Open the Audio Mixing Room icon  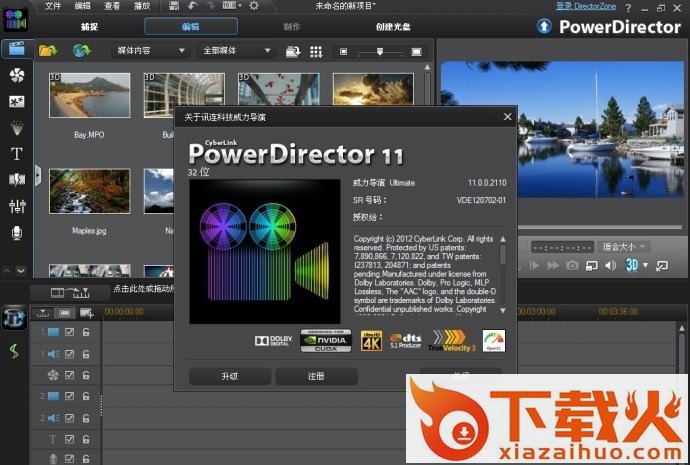point(17,206)
